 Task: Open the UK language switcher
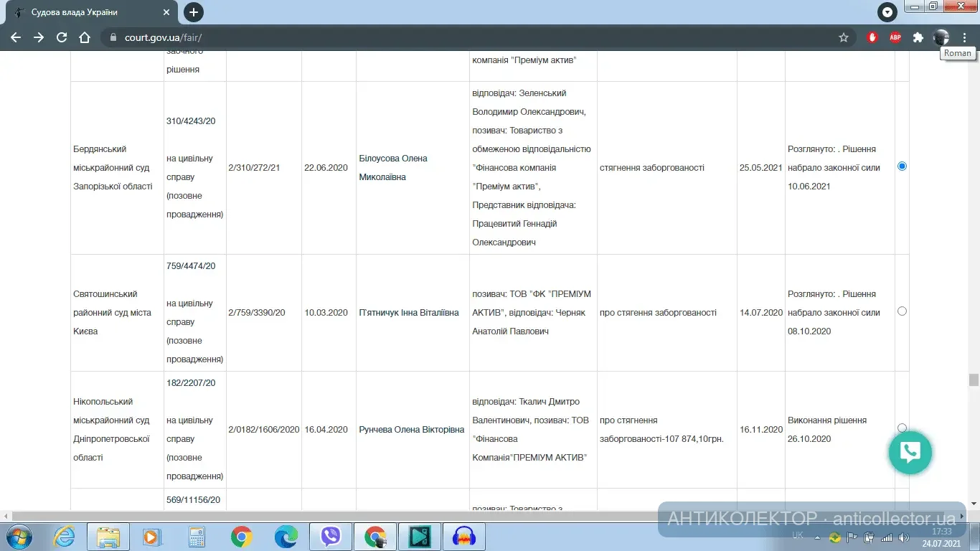(797, 536)
